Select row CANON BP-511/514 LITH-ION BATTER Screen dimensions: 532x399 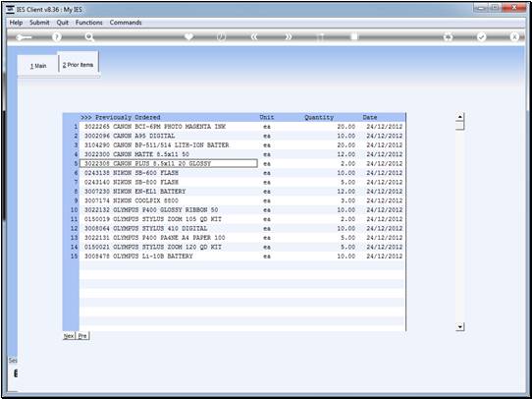(x=242, y=145)
